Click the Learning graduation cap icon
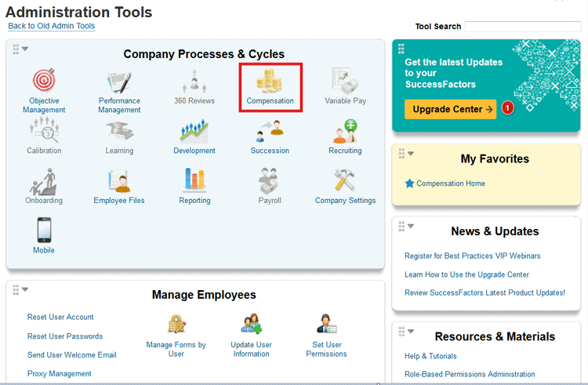The width and height of the screenshot is (588, 385). [120, 131]
